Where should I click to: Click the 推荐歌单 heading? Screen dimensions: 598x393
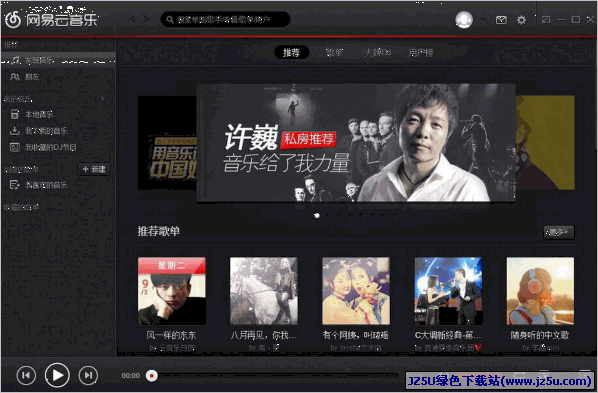pos(159,231)
